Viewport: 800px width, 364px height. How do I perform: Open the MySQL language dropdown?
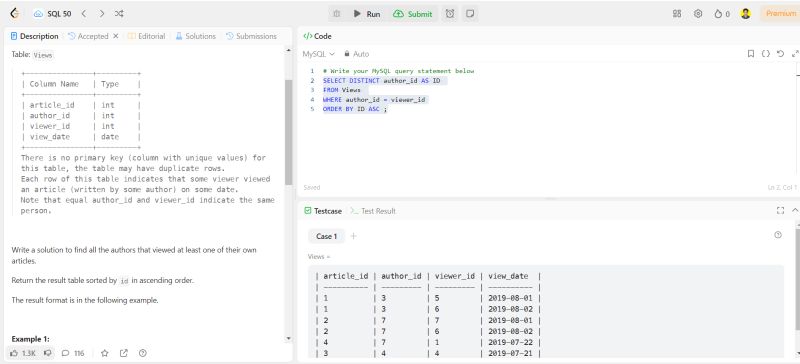tap(318, 54)
